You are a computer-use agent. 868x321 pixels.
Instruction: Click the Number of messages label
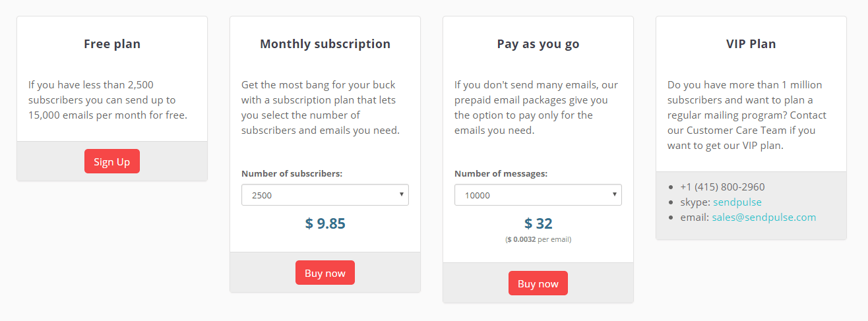coord(501,174)
